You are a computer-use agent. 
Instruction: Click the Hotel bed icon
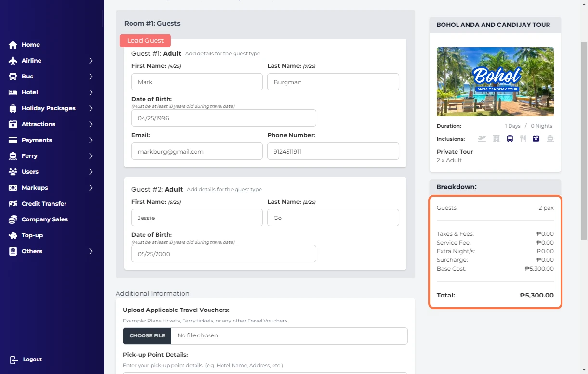coord(13,92)
